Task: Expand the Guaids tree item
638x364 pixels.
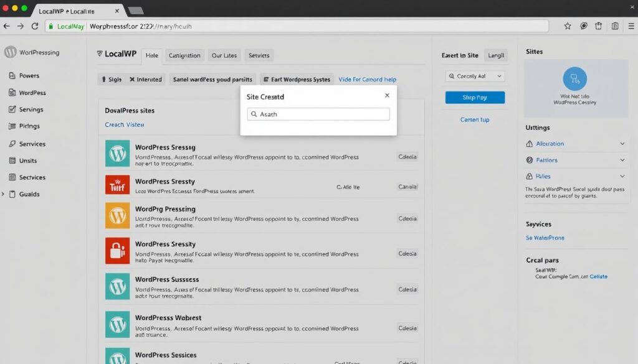Action: pos(3,194)
